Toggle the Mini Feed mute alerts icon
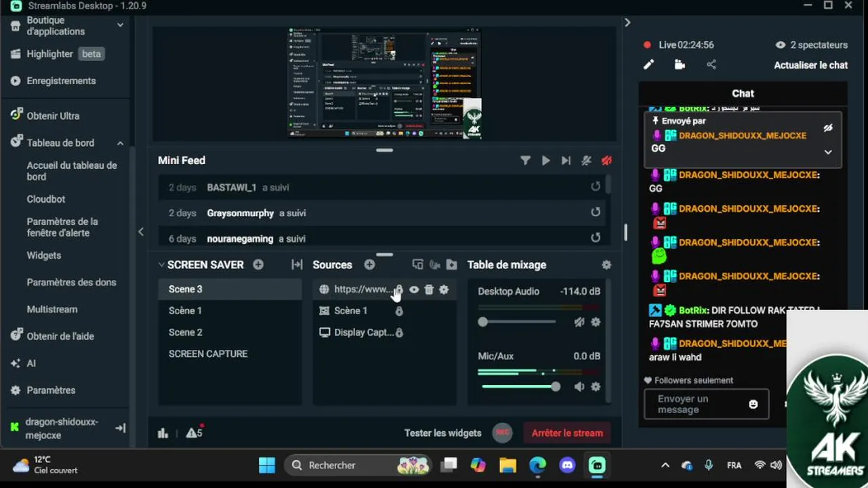 [x=586, y=161]
